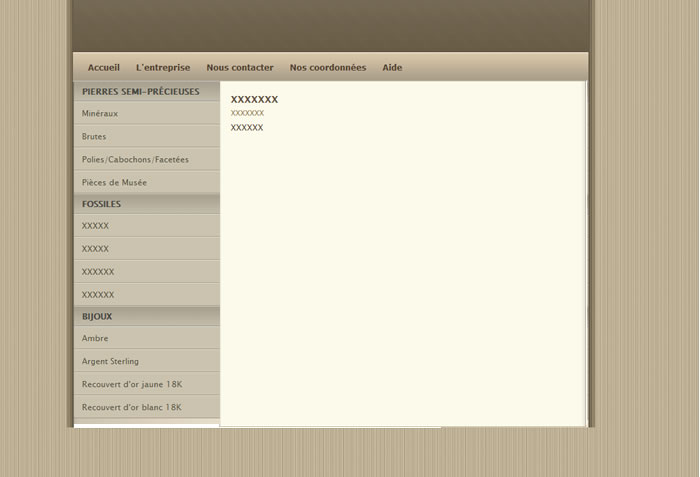Image resolution: width=700 pixels, height=477 pixels.
Task: Open the Accueil menu item
Action: (104, 67)
